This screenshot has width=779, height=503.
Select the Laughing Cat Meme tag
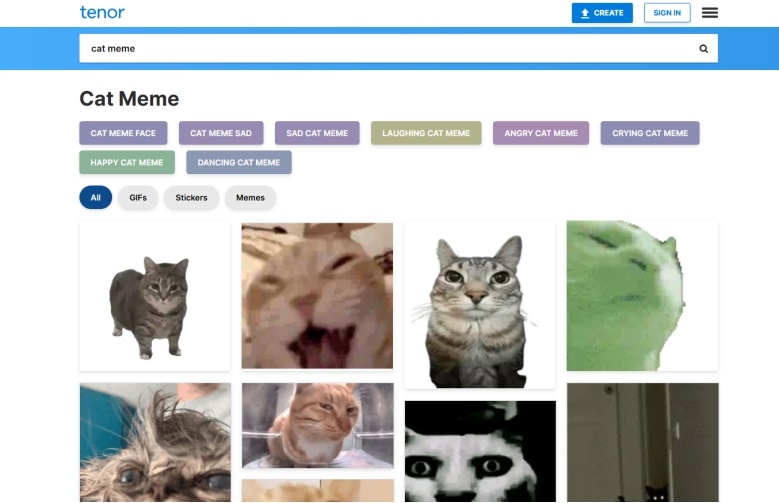click(x=426, y=133)
